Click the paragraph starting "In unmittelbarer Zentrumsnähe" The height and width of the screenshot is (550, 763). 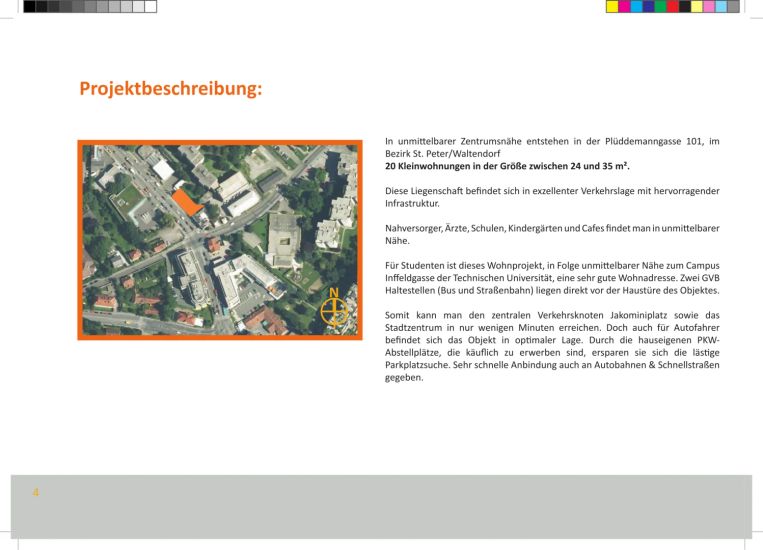tap(552, 149)
